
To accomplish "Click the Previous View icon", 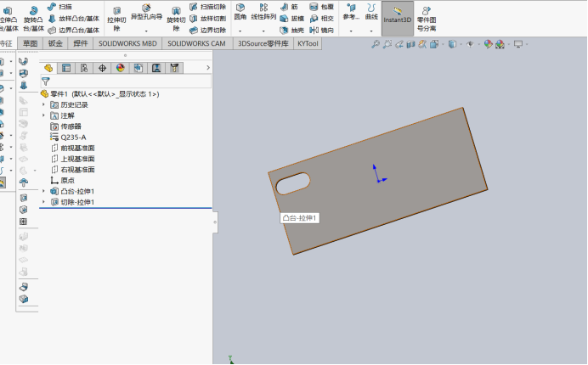I will click(x=399, y=44).
